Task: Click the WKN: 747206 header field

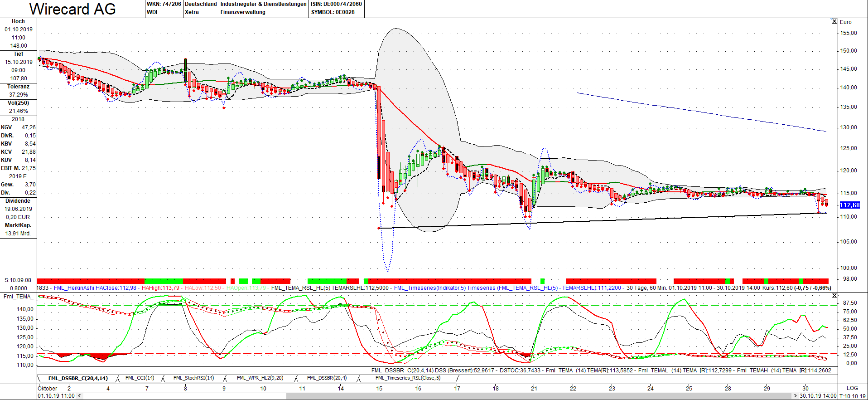Action: coord(164,4)
